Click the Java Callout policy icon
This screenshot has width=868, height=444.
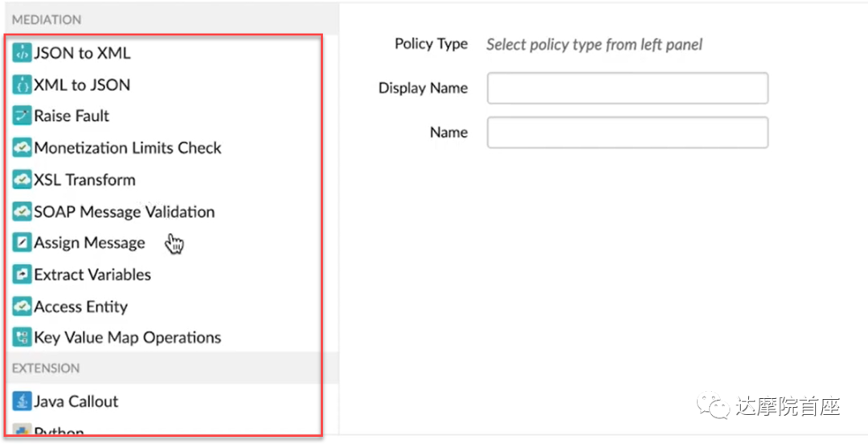(22, 401)
